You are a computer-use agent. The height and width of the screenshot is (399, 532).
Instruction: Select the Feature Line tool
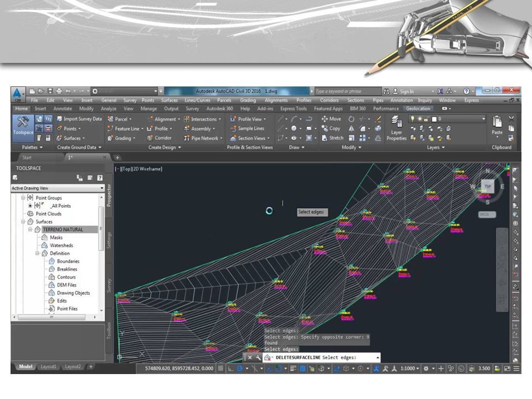point(124,129)
